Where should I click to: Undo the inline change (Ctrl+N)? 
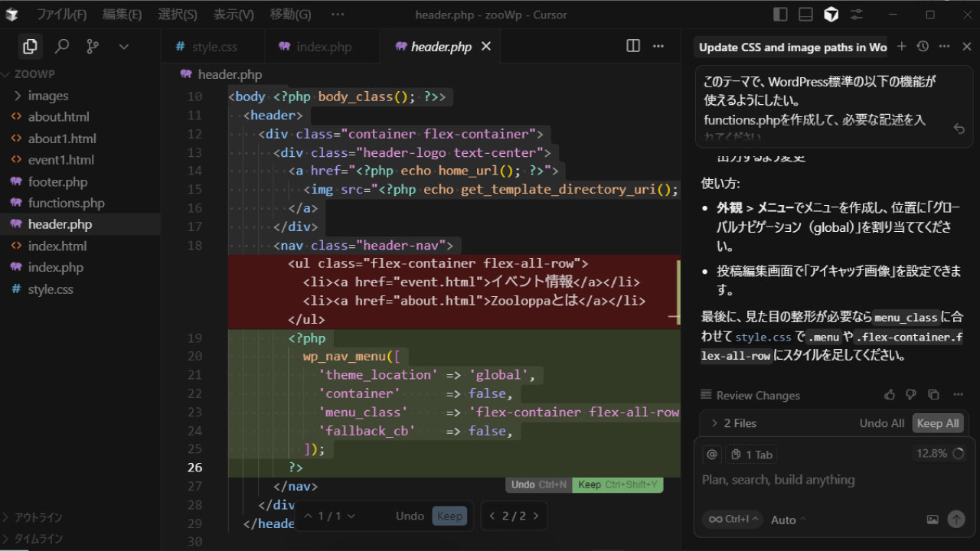[x=539, y=484]
